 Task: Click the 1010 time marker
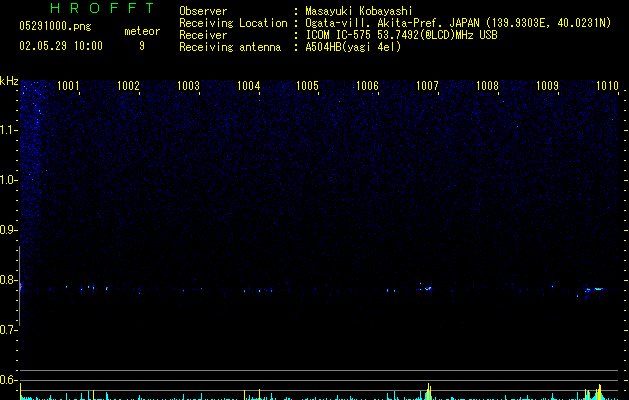click(607, 86)
